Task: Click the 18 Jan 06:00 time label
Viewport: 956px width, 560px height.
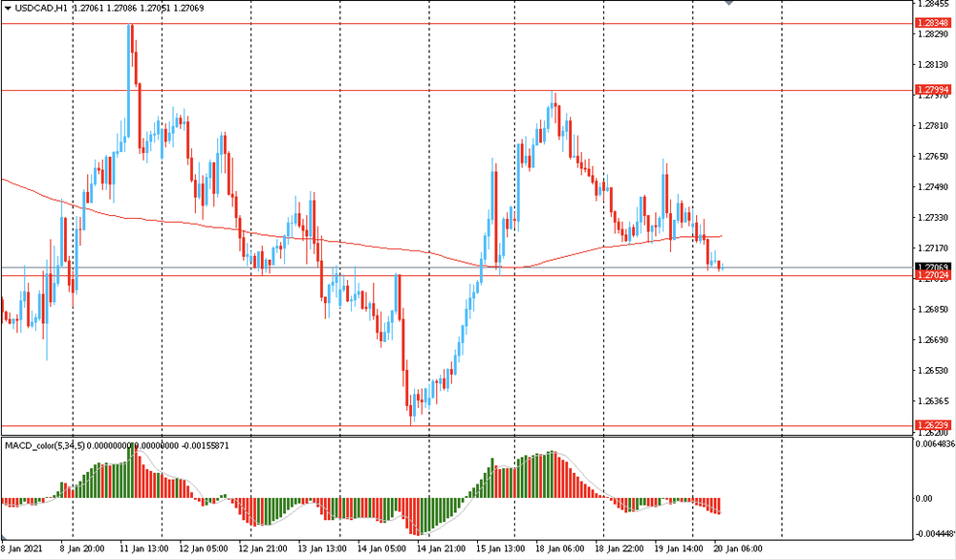Action: click(559, 549)
